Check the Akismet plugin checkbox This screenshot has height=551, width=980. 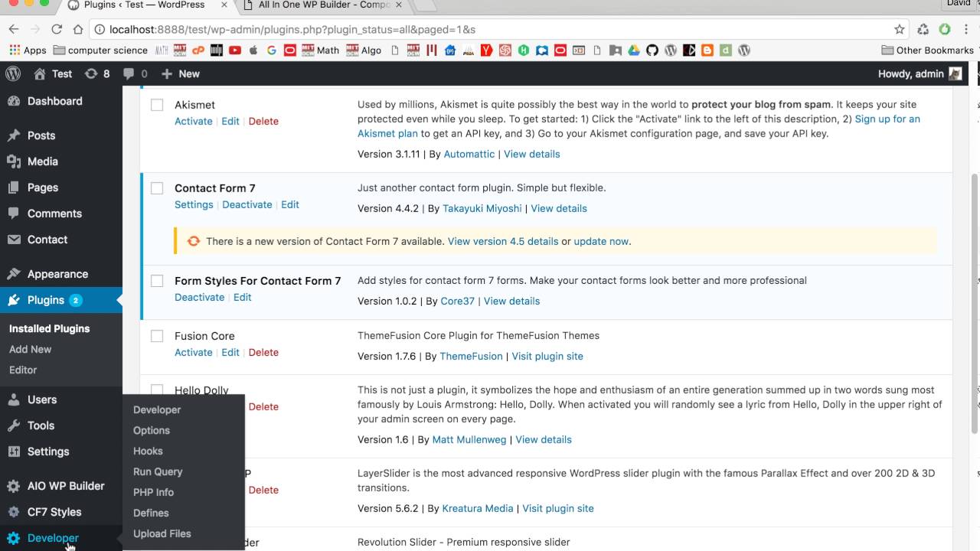coord(157,105)
